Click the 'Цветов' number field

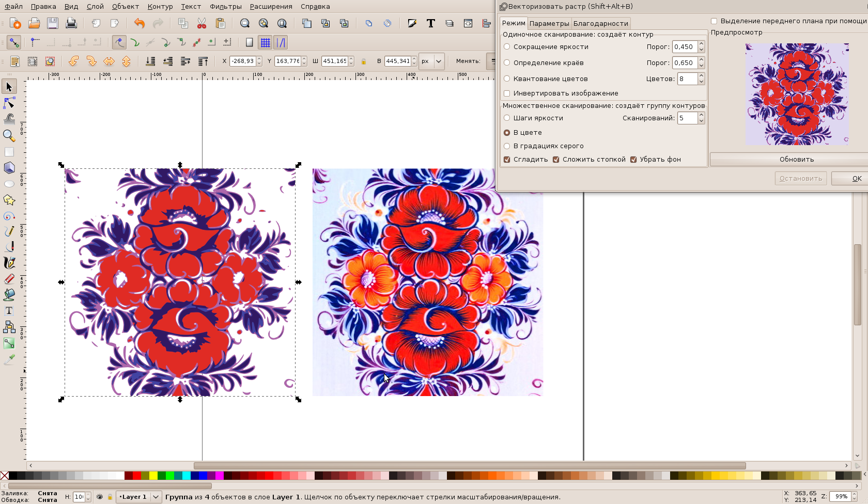click(688, 79)
